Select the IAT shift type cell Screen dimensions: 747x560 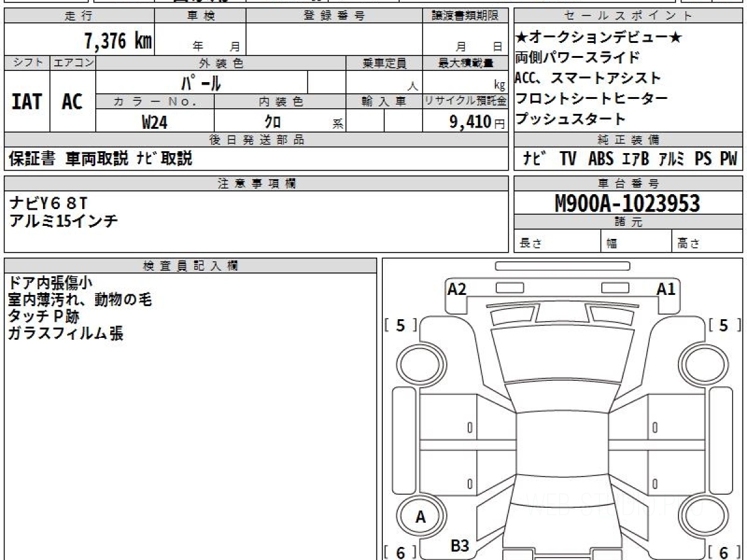click(27, 101)
